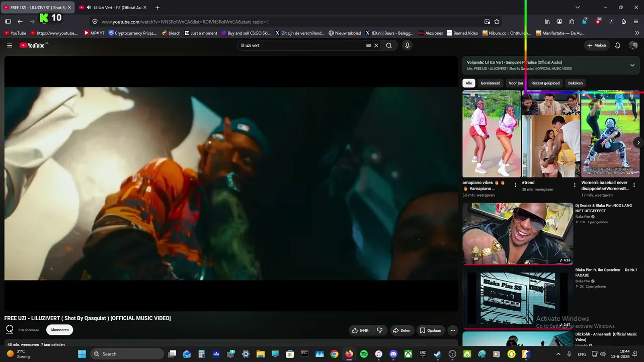
Task: Open Windows Start menu
Action: tap(82, 354)
